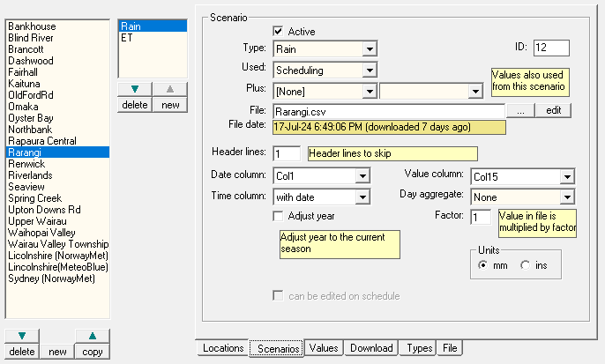Switch to the Locations tab

tap(222, 348)
